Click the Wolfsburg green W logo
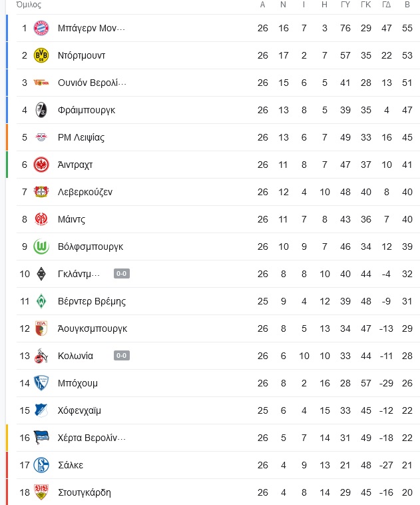Screen dimensions: 420x505 [x=41, y=247]
